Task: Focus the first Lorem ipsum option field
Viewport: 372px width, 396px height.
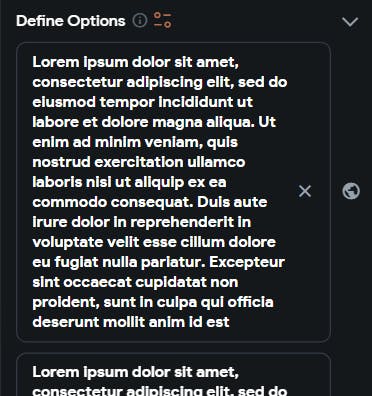Action: pyautogui.click(x=173, y=192)
